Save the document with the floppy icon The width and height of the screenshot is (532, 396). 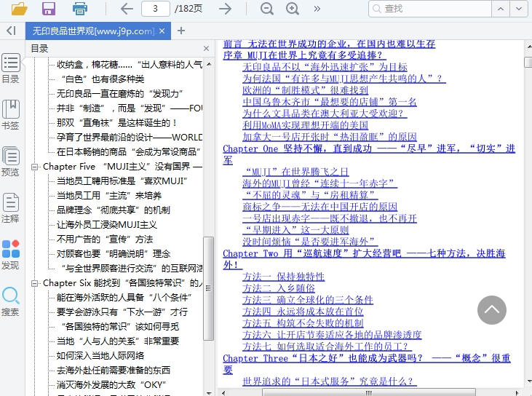tap(49, 9)
